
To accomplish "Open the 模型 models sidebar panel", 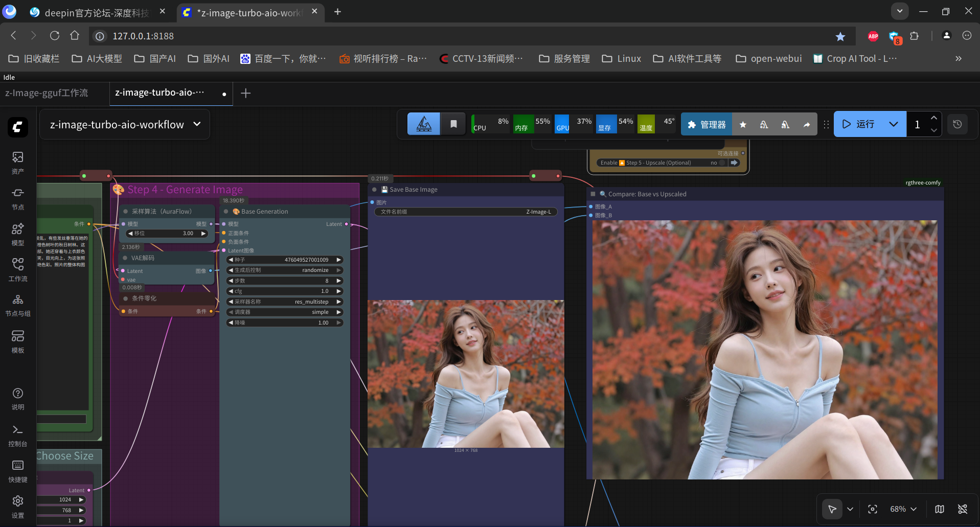I will pos(18,234).
